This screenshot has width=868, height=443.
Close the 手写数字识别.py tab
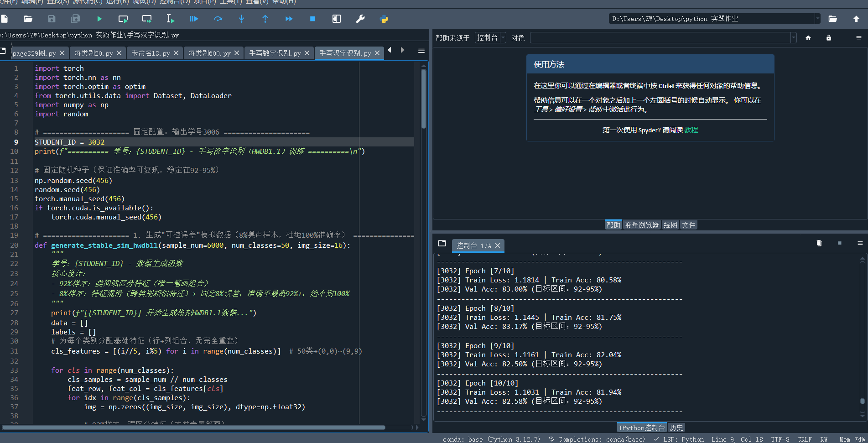(x=307, y=53)
